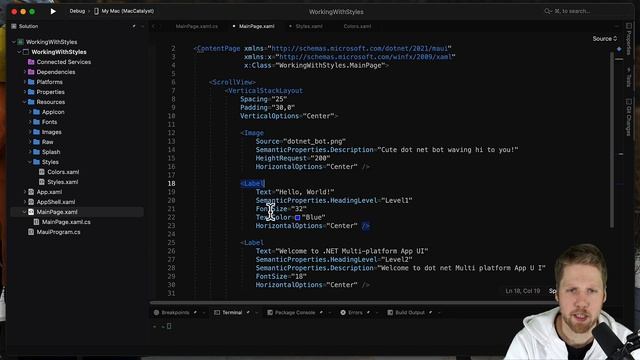The height and width of the screenshot is (360, 640).
Task: Click the Images folder icon
Action: [x=36, y=132]
